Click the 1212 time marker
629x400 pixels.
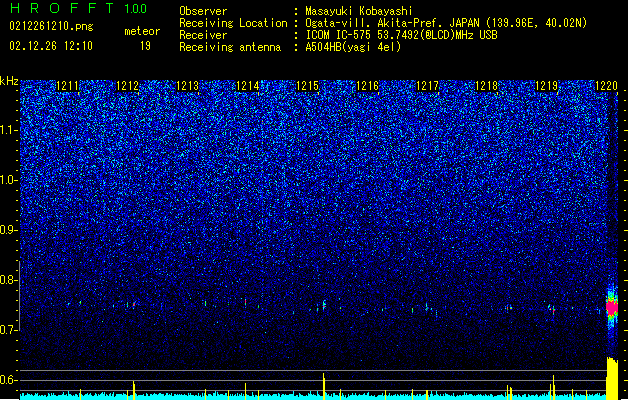(x=127, y=86)
